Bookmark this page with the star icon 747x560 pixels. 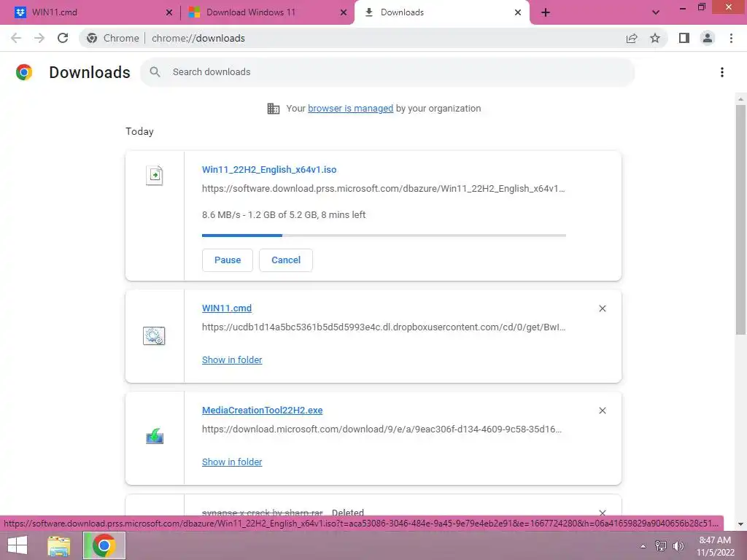tap(655, 38)
